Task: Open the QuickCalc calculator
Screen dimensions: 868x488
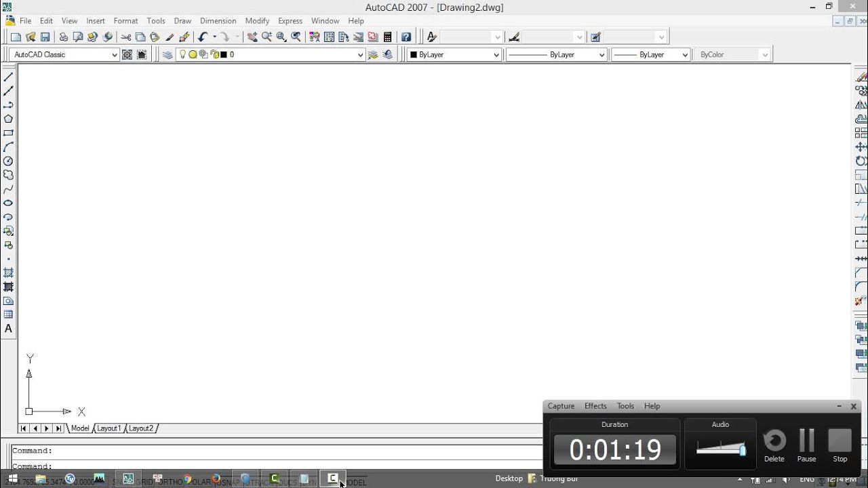Action: 388,37
